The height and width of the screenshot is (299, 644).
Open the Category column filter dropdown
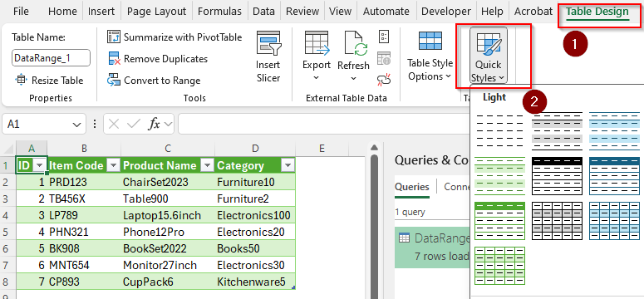(288, 165)
